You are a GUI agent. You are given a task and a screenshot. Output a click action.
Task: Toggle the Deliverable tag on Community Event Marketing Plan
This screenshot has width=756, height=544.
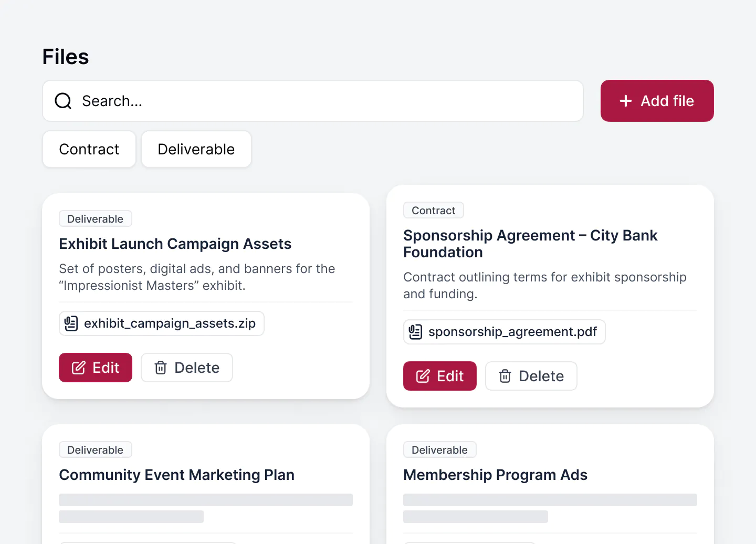coord(95,449)
